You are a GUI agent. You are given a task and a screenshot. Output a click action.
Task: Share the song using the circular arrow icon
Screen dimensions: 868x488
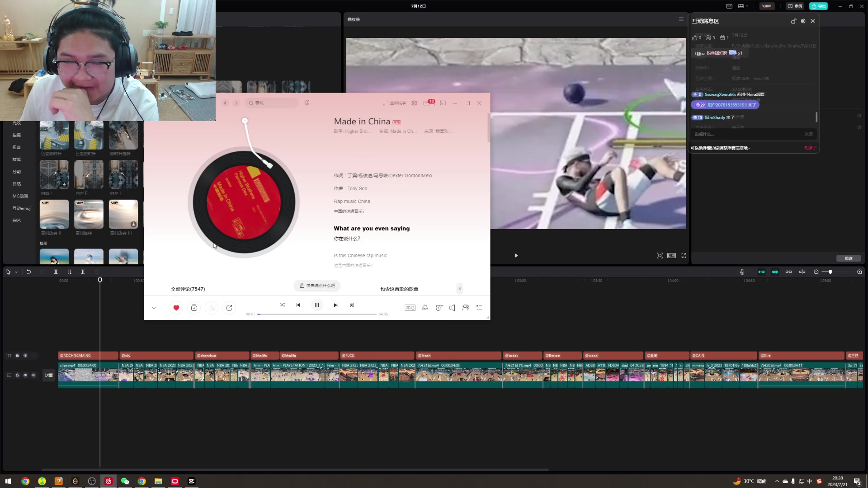229,308
